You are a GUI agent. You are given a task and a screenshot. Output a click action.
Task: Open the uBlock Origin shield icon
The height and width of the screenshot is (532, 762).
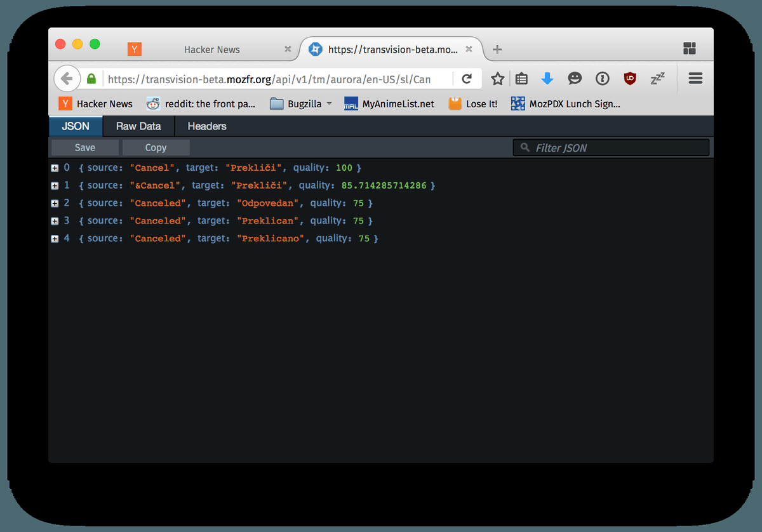coord(629,79)
